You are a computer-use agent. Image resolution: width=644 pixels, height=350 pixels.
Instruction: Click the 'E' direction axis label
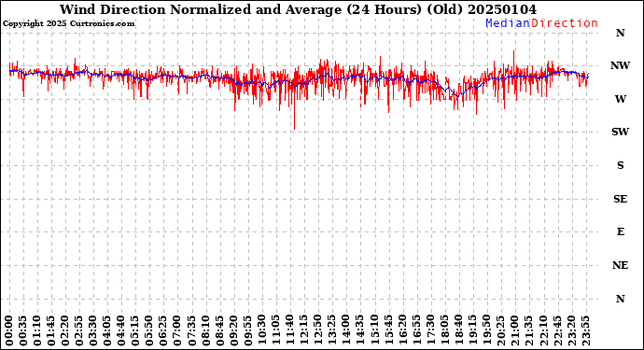[620, 231]
